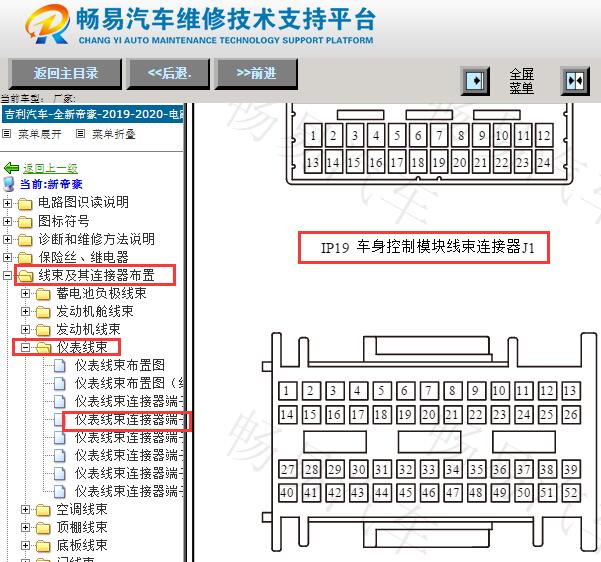This screenshot has width=601, height=562.
Task: Click the 诊断和维修方法说明 folder icon
Action: pyautogui.click(x=25, y=240)
